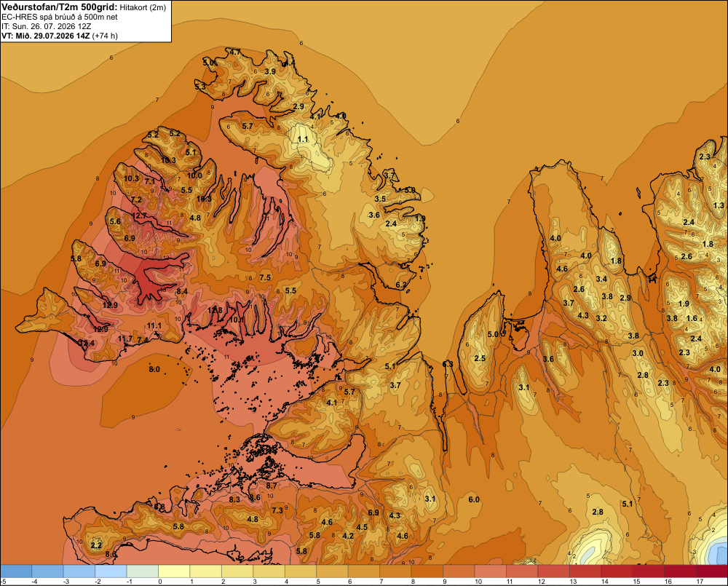Viewport: 728px width, 586px height.
Task: Select the legend color between 10 and 11
Action: (491, 571)
